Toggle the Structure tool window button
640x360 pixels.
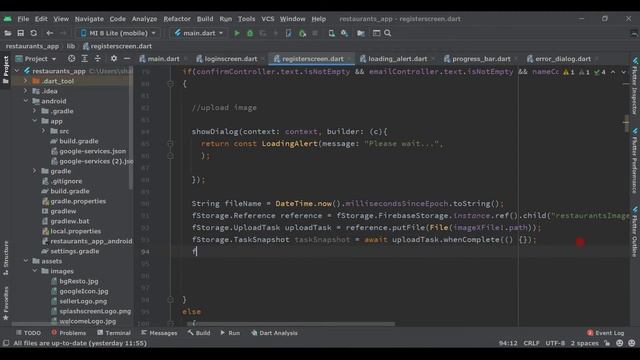click(x=6, y=257)
